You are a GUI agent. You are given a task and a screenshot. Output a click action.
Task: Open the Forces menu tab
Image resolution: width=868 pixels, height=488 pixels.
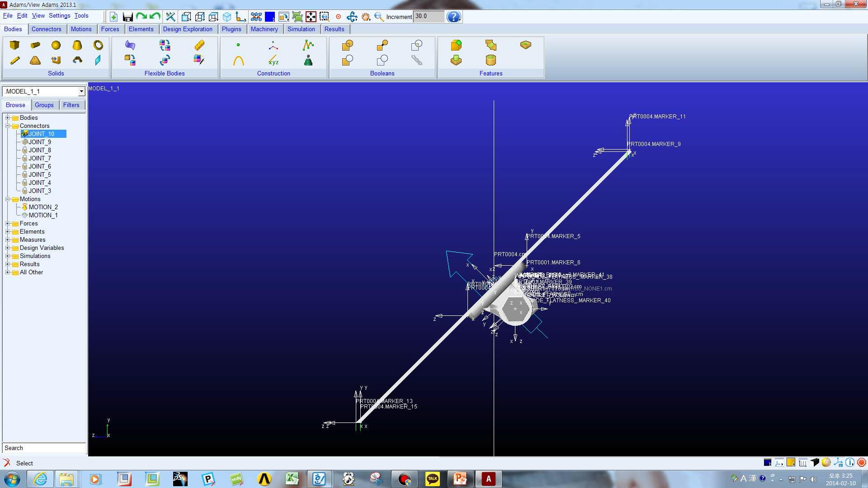[110, 28]
